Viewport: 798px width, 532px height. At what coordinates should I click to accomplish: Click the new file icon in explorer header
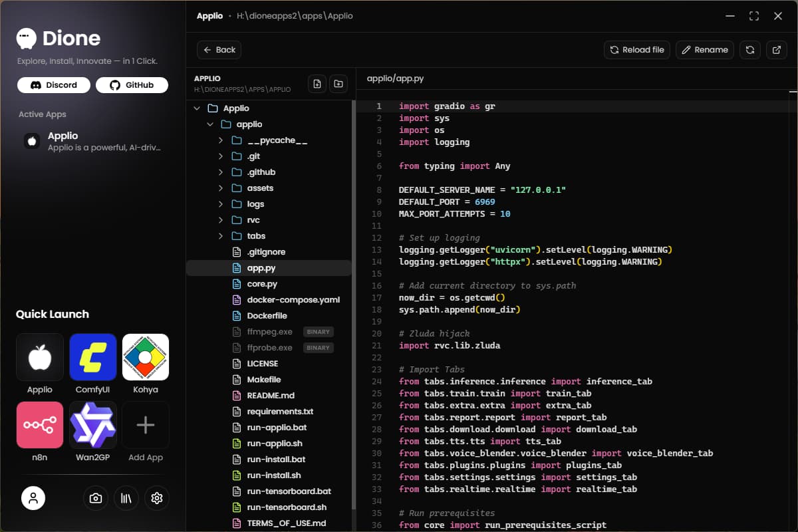point(317,84)
